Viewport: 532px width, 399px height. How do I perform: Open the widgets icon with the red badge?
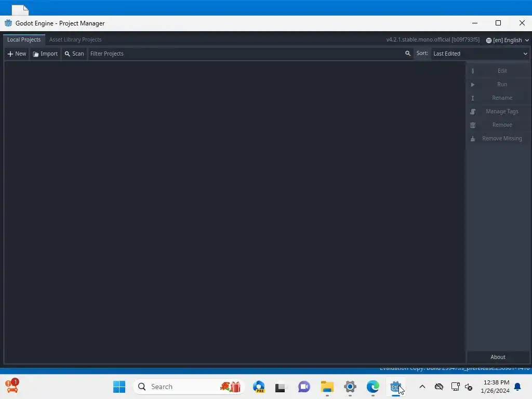click(12, 386)
